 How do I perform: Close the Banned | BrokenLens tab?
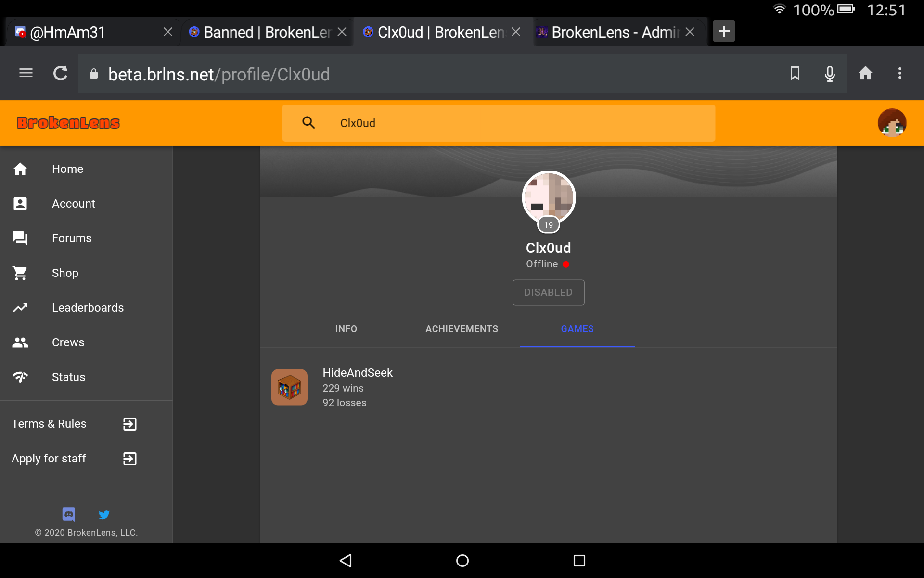click(342, 32)
